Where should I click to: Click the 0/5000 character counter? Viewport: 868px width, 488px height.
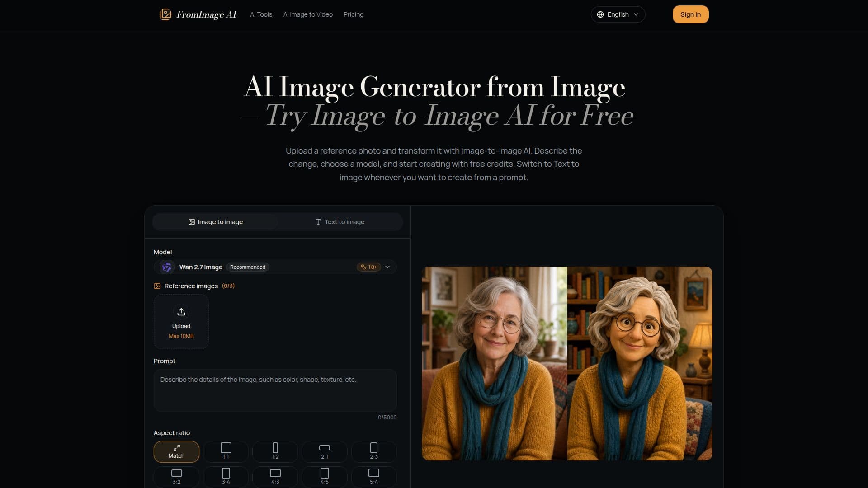coord(387,418)
